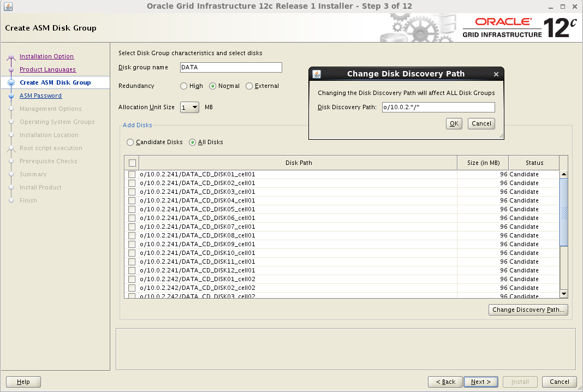The width and height of the screenshot is (583, 392).
Task: Click the disk table scroll down arrow
Action: tap(564, 294)
